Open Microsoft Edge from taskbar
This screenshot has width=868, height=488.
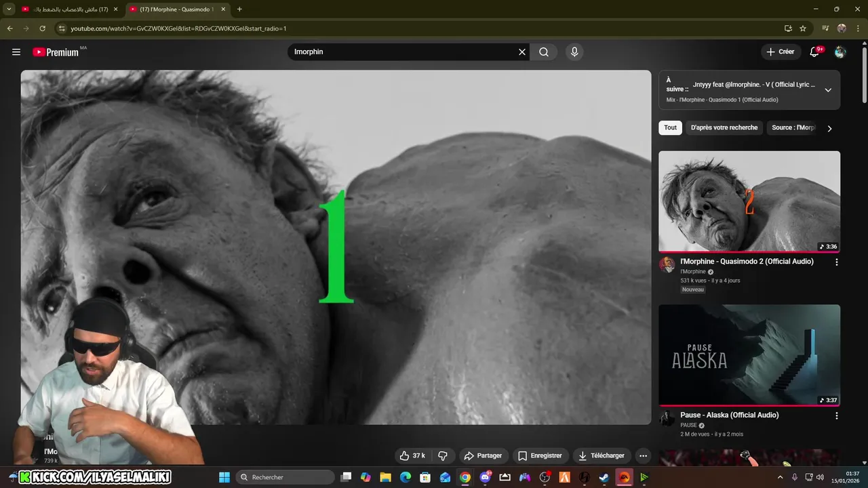pyautogui.click(x=406, y=477)
